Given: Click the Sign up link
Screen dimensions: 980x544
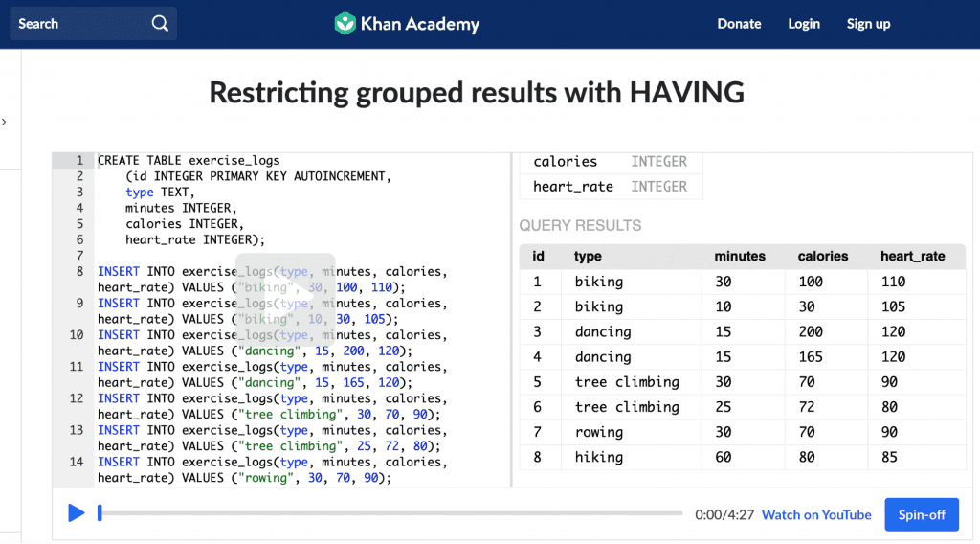Looking at the screenshot, I should pos(868,24).
